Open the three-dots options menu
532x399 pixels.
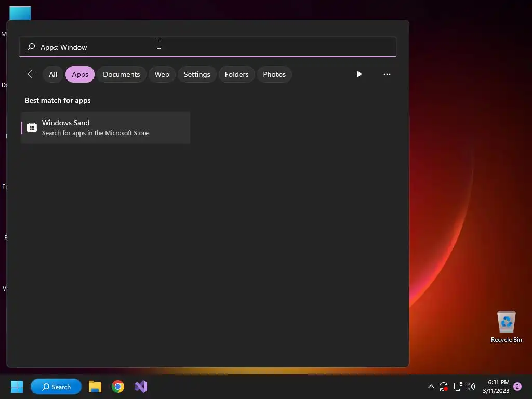[387, 74]
